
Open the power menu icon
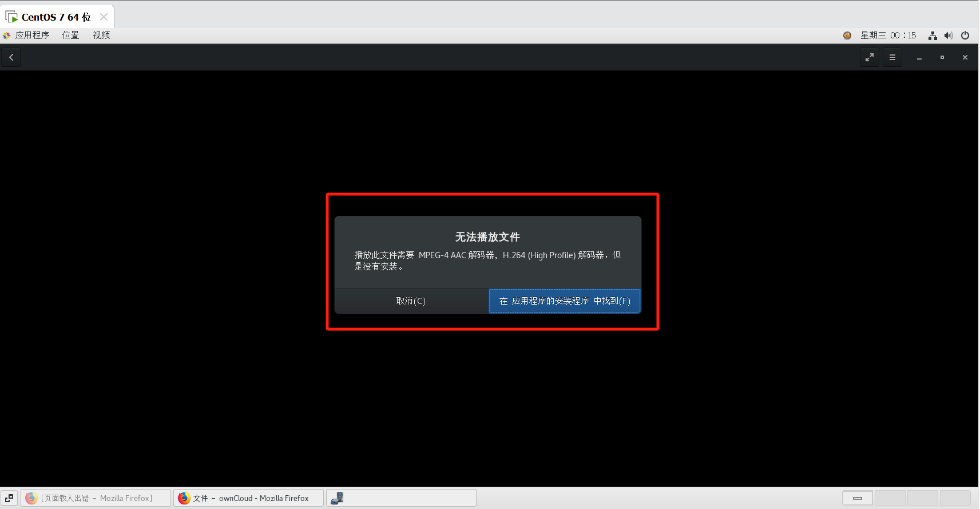965,35
